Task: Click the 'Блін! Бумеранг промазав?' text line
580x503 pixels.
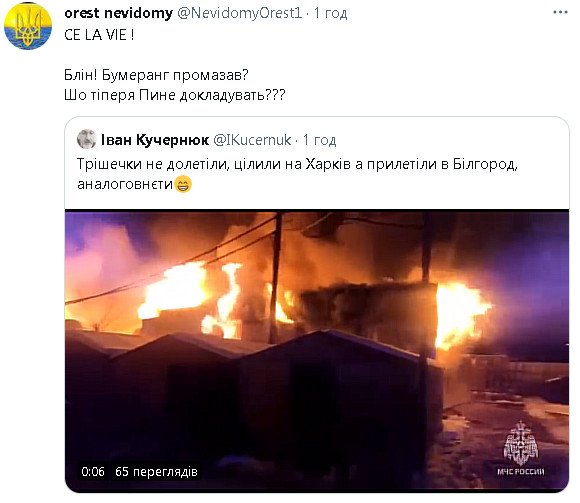Action: [156, 75]
